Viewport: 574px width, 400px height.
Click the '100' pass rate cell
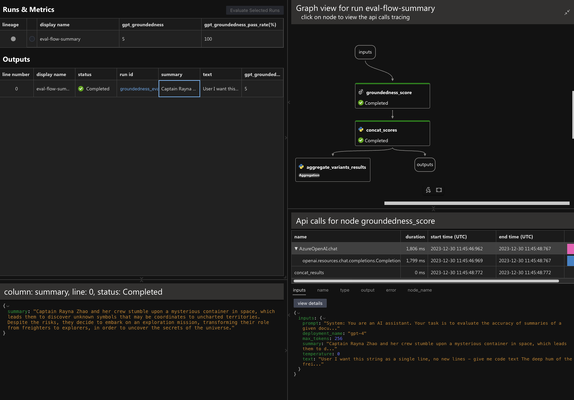pos(242,39)
